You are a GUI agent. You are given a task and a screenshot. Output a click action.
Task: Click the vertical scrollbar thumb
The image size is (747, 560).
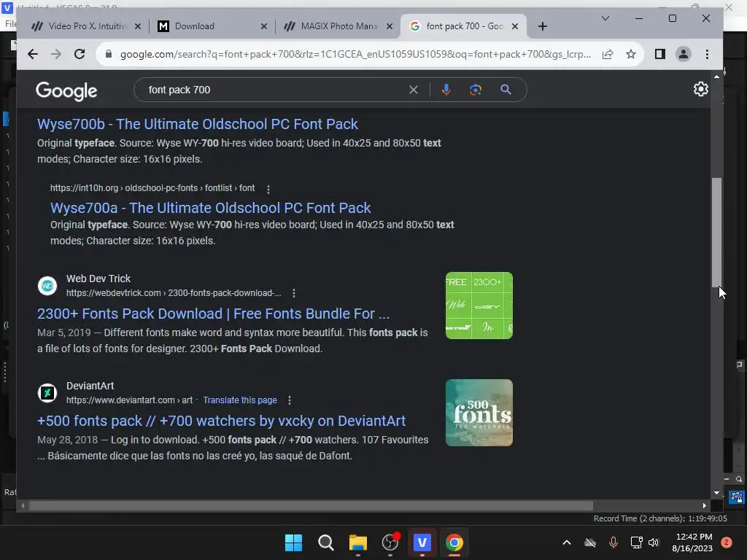tap(716, 233)
